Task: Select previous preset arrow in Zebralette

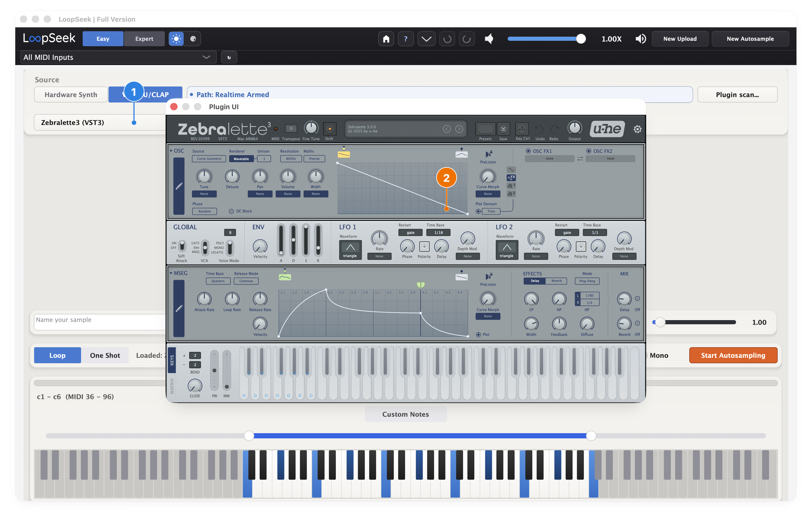Action: point(446,129)
